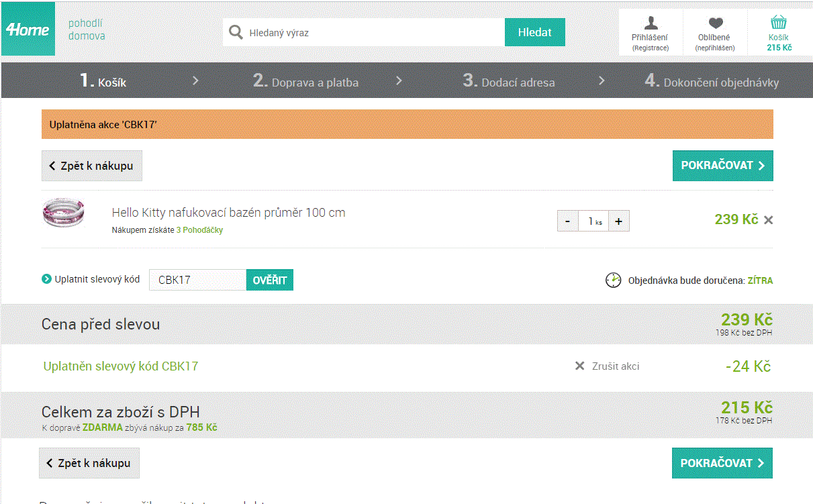Click the search magnifier icon

236,32
